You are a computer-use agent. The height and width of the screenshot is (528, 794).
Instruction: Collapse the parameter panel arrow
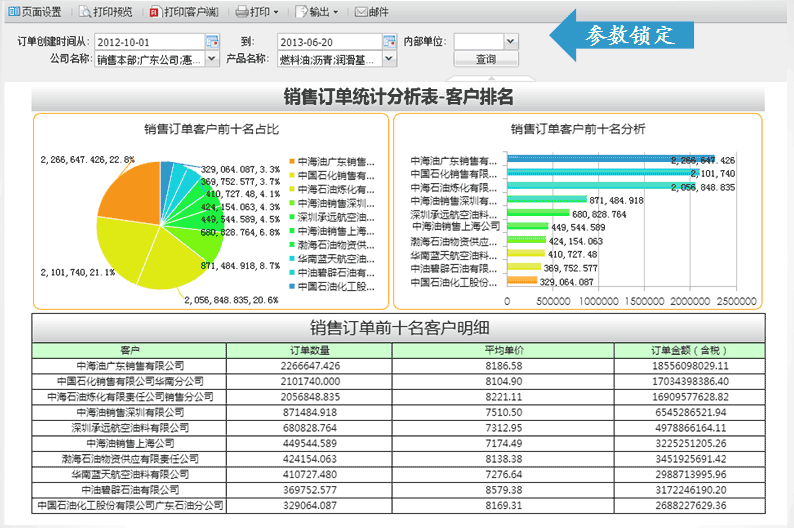point(491,78)
